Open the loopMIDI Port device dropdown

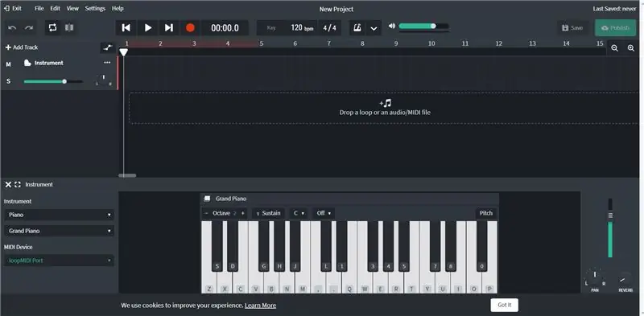(59, 261)
